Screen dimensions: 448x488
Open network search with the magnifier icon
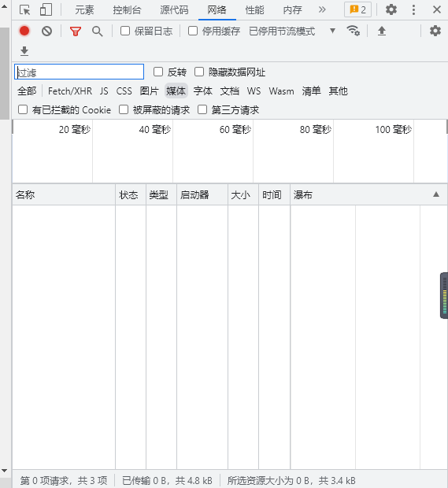(98, 31)
